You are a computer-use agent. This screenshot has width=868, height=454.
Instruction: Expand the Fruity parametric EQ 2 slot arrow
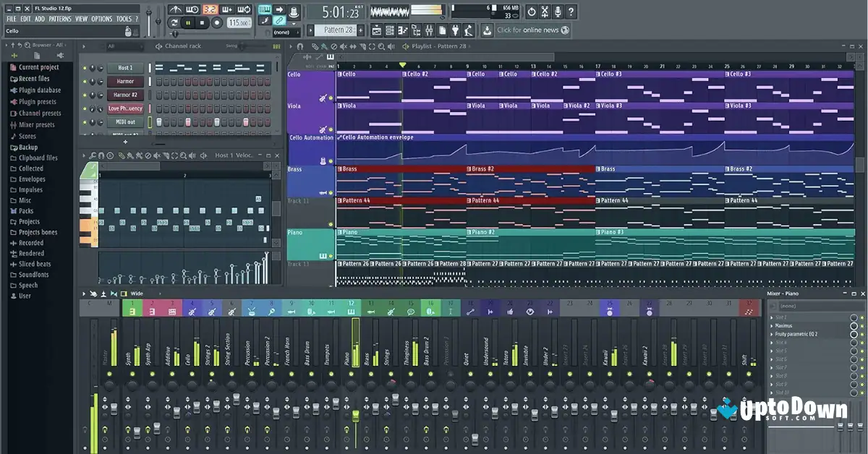(772, 334)
